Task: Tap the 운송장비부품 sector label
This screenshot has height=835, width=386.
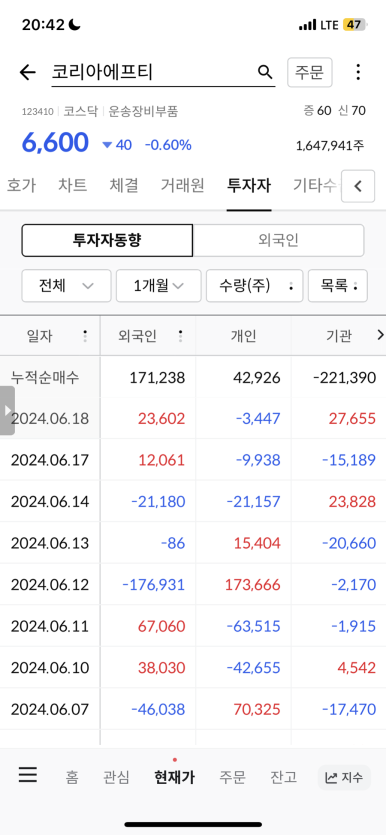Action: [143, 111]
